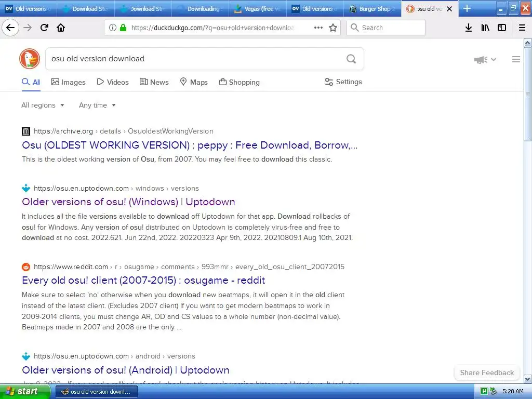
Task: Click the browser forward arrow
Action: coord(28,28)
